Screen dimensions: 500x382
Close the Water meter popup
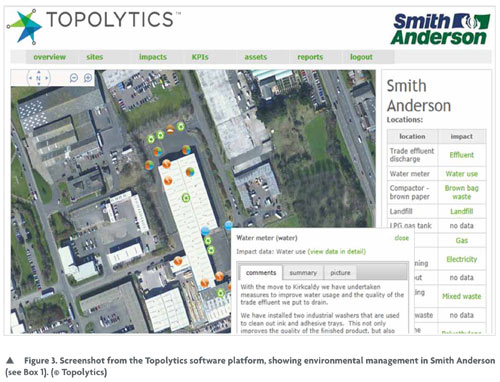(401, 238)
